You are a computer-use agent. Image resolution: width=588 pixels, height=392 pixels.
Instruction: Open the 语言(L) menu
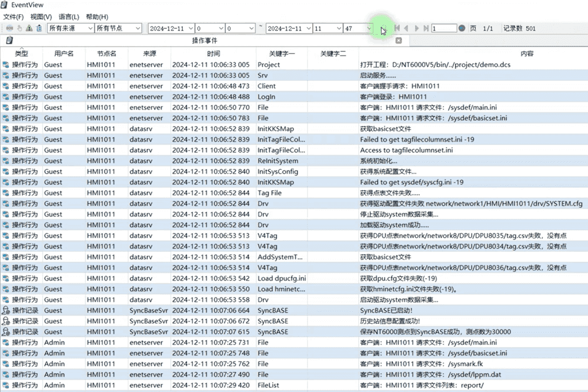pyautogui.click(x=69, y=17)
